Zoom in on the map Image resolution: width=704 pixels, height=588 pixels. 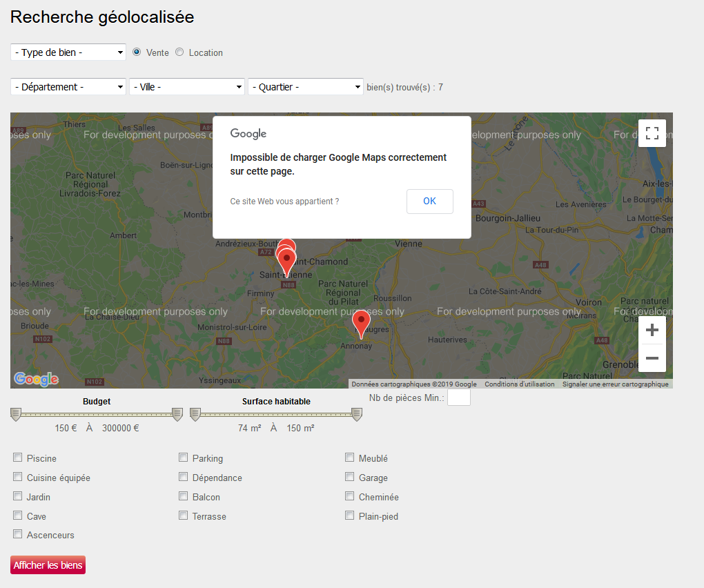click(652, 329)
